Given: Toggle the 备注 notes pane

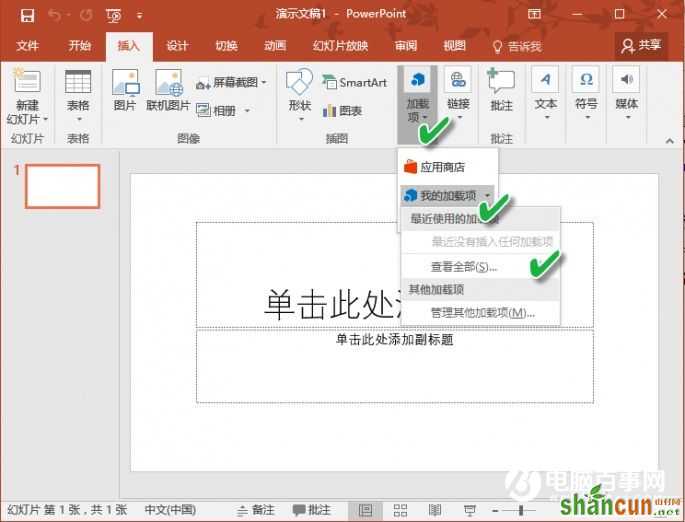Looking at the screenshot, I should point(256,510).
